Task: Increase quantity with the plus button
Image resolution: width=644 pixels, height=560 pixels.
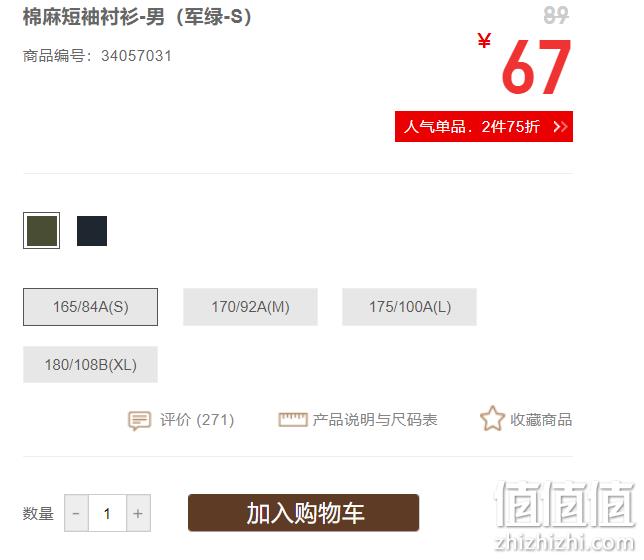Action: (x=138, y=513)
